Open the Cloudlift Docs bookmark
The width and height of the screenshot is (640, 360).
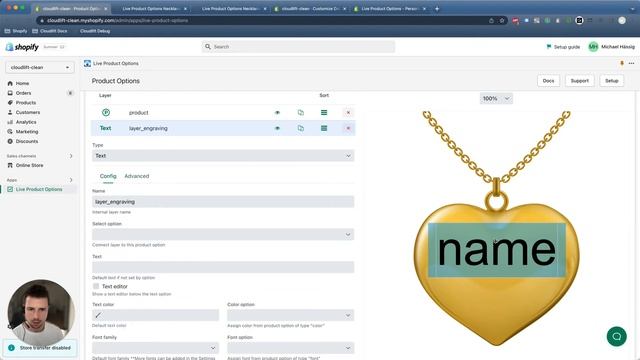(49, 31)
